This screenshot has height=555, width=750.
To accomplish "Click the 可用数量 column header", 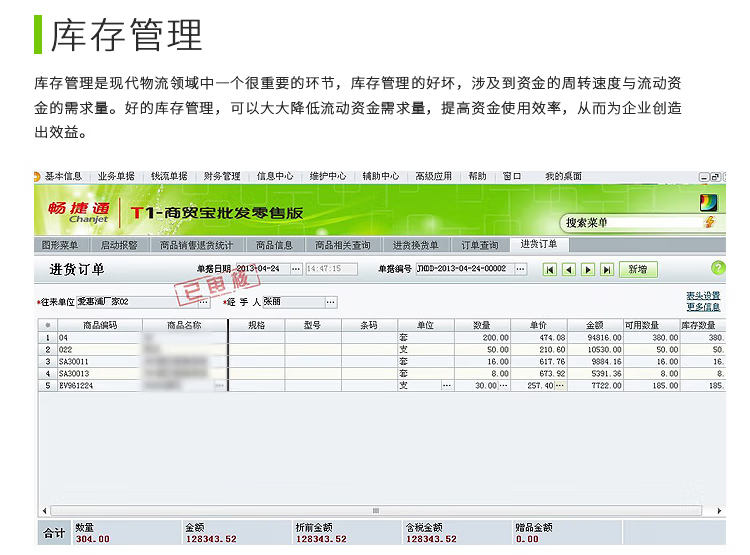I will point(651,325).
